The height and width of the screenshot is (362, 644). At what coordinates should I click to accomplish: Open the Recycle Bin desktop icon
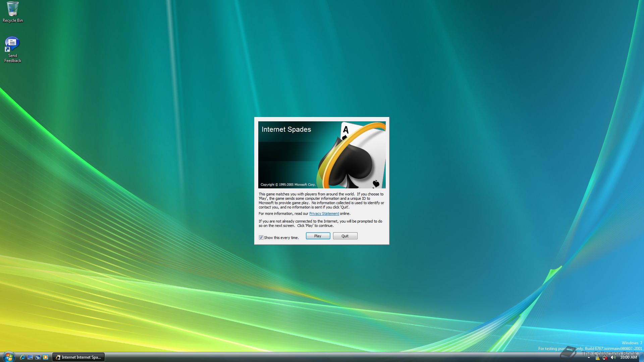pos(13,12)
